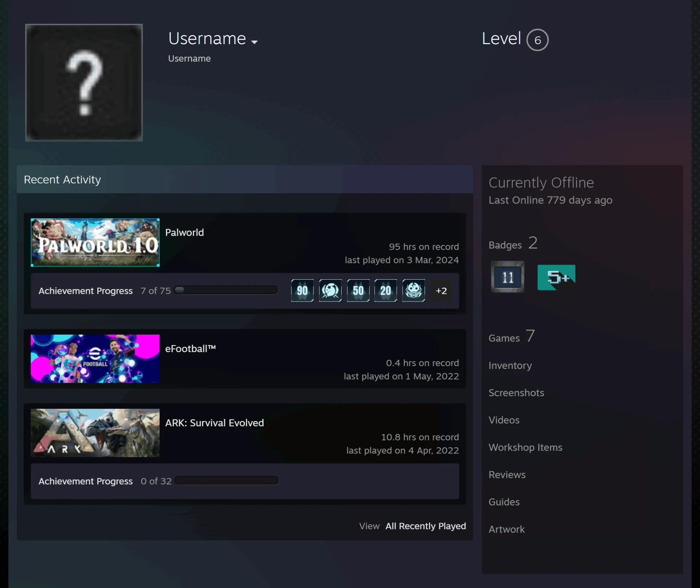Open the Workshop Items link
The width and height of the screenshot is (700, 588).
(525, 447)
